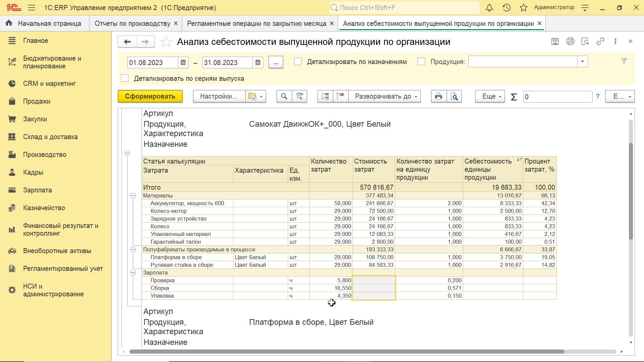Add report to favorites with star icon
The width and height of the screenshot is (644, 362).
(x=166, y=42)
